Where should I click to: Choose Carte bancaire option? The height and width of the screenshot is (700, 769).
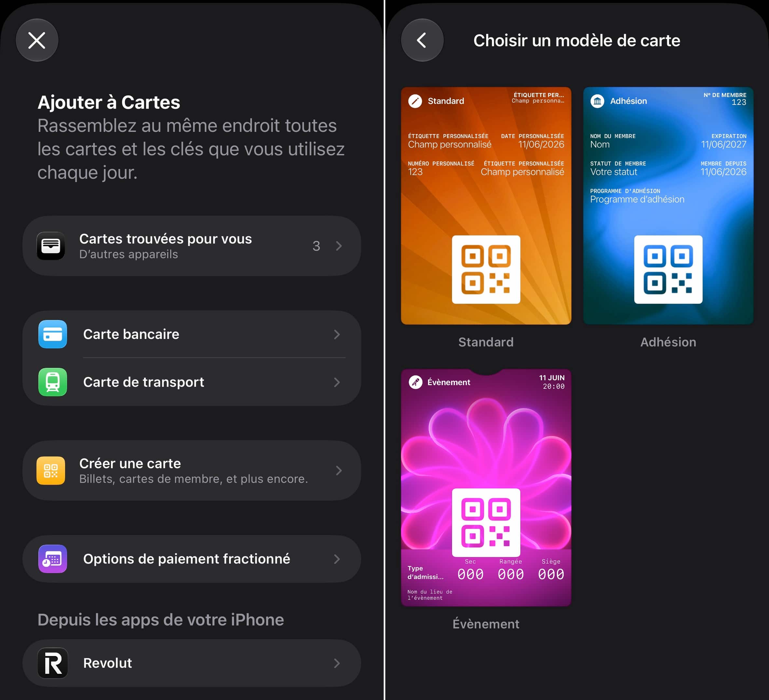[x=192, y=334]
